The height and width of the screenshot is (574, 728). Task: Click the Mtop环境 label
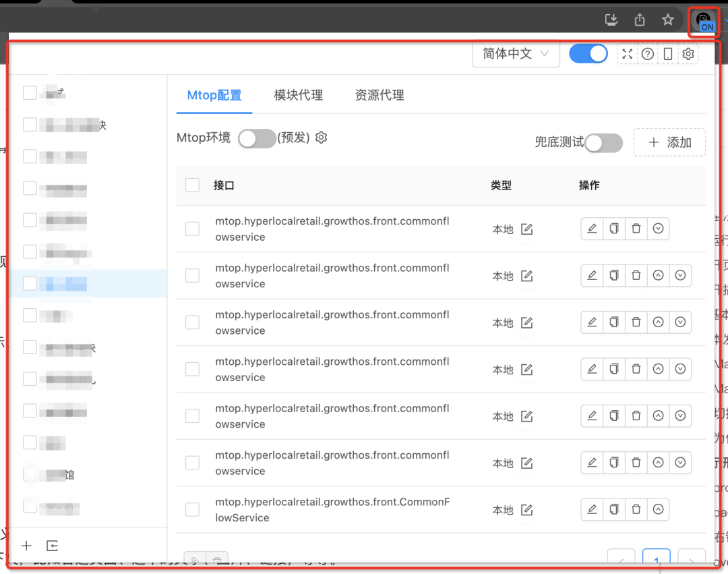coord(204,138)
